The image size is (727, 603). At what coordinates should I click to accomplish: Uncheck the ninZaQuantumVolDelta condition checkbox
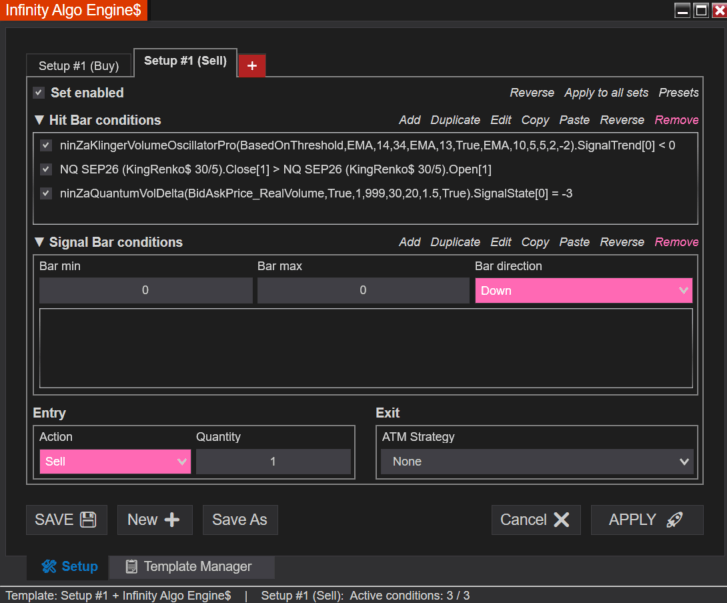(45, 193)
